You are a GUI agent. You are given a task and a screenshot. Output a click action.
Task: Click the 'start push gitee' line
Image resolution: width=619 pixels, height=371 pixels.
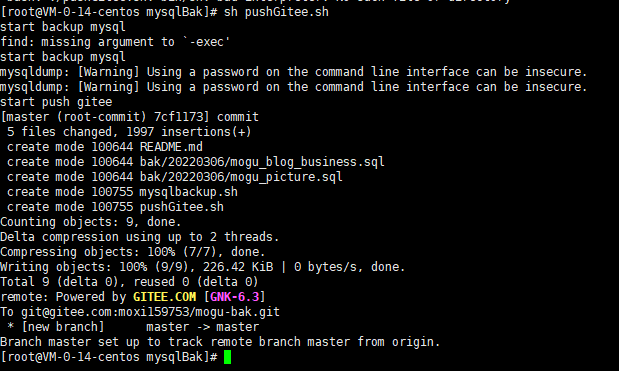pyautogui.click(x=56, y=102)
